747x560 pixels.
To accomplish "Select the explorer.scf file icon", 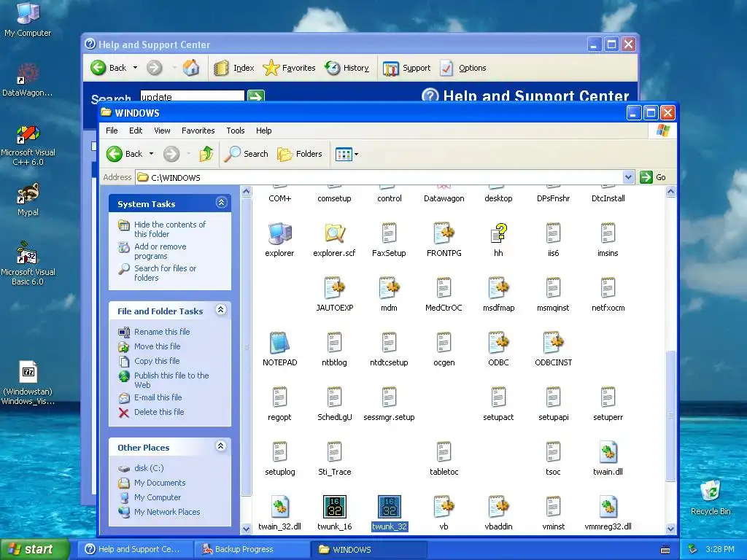I will coord(334,233).
